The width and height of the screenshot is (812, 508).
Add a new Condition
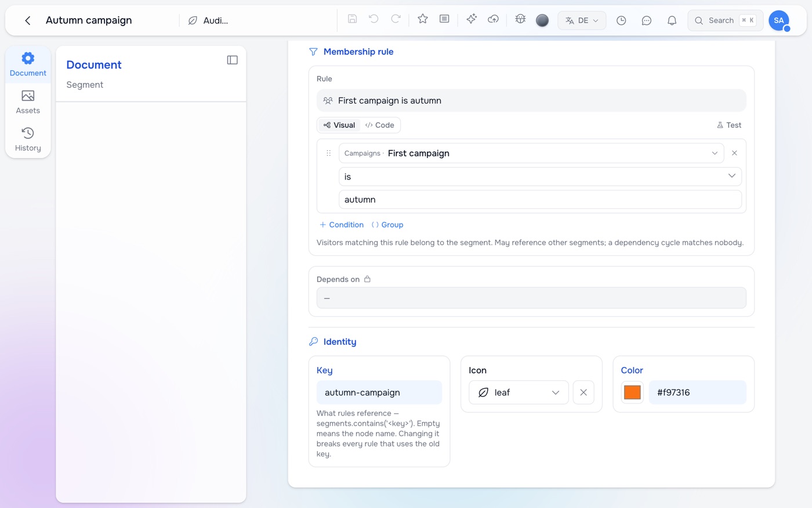click(x=342, y=225)
